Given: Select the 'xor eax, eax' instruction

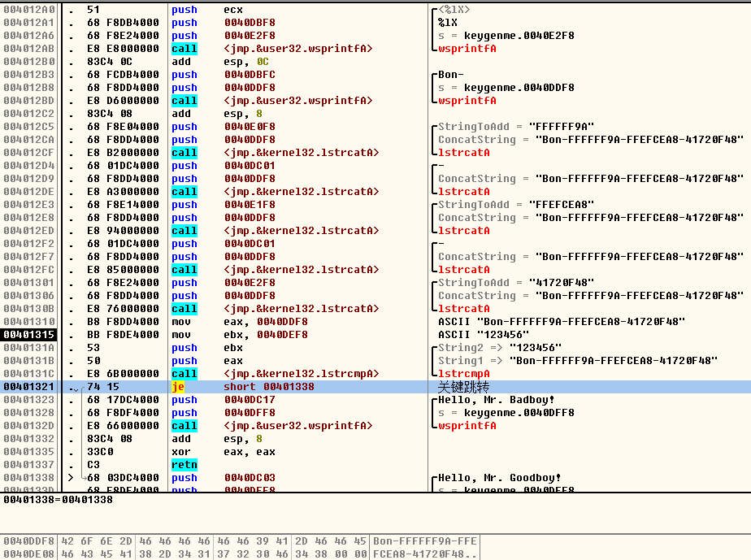Looking at the screenshot, I should click(224, 451).
